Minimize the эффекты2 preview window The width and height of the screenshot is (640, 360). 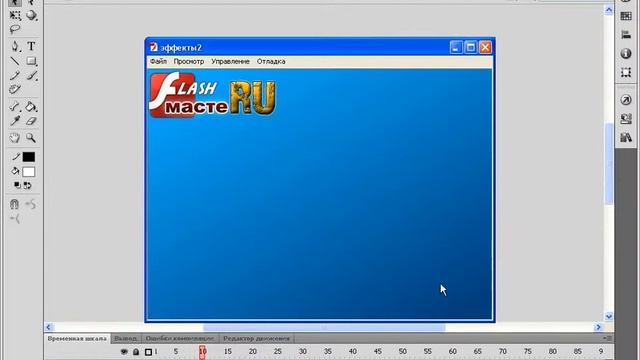(x=456, y=47)
